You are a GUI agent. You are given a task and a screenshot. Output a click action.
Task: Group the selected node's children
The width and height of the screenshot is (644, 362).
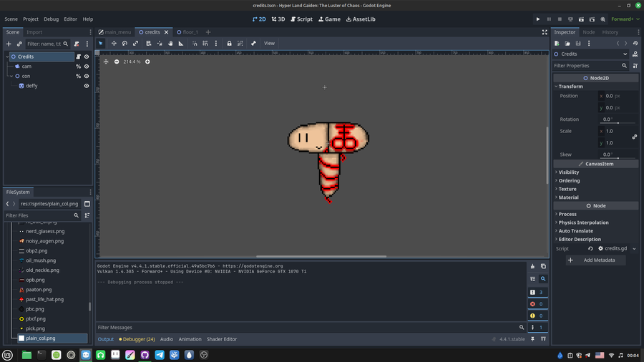pyautogui.click(x=240, y=43)
